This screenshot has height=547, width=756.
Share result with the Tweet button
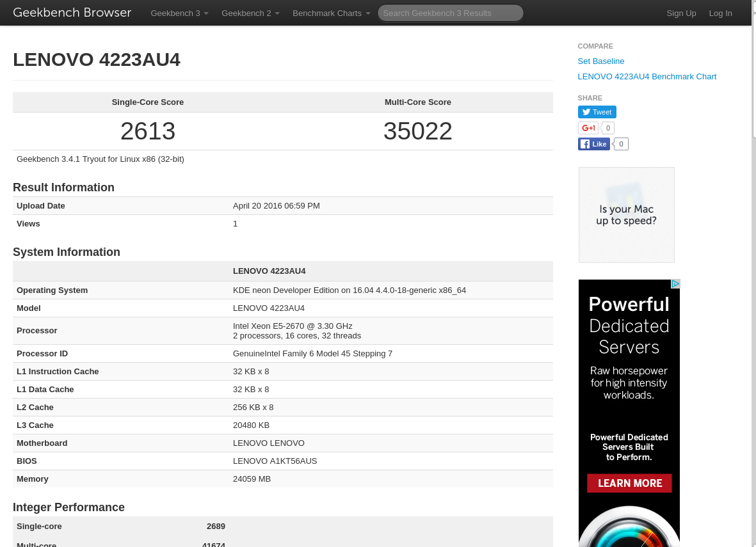[597, 112]
